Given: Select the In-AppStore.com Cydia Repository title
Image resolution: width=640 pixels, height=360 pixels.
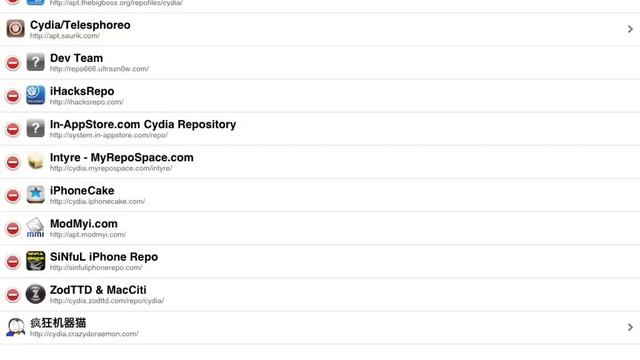Looking at the screenshot, I should [143, 124].
